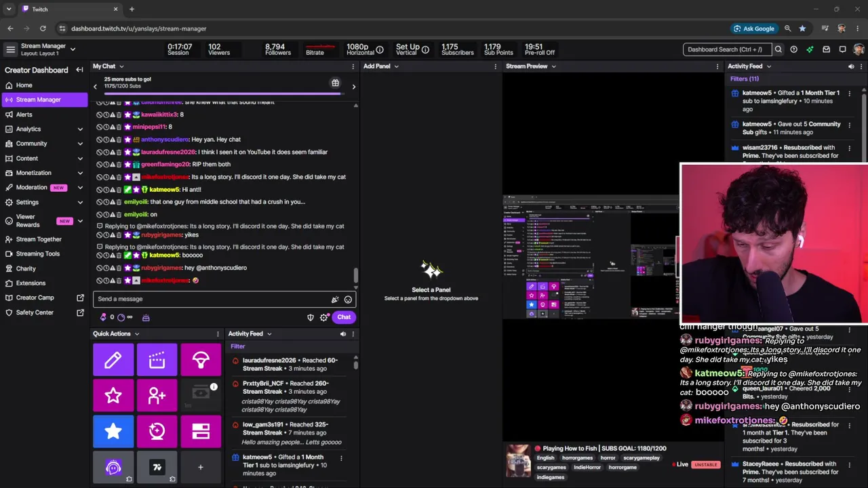Screen dimensions: 868x488
Task: Open Charity in the sidebar
Action: 44,268
